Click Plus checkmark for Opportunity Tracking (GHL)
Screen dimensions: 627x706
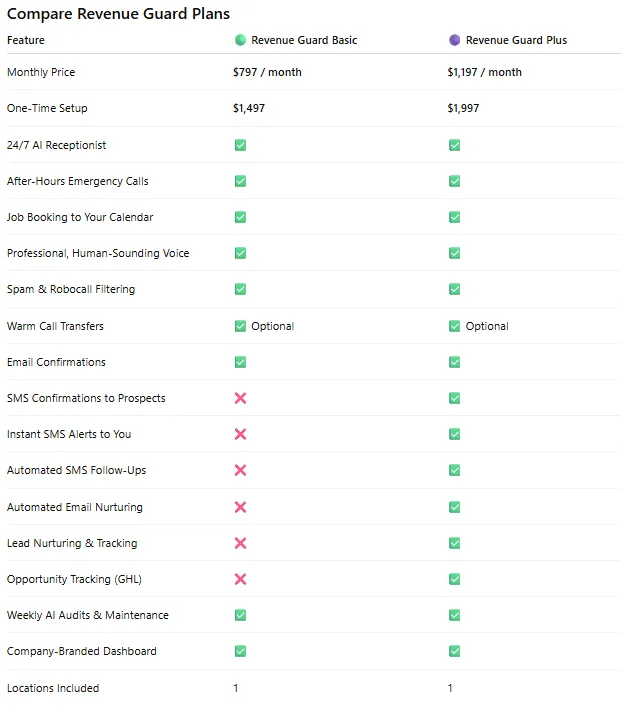pos(455,579)
